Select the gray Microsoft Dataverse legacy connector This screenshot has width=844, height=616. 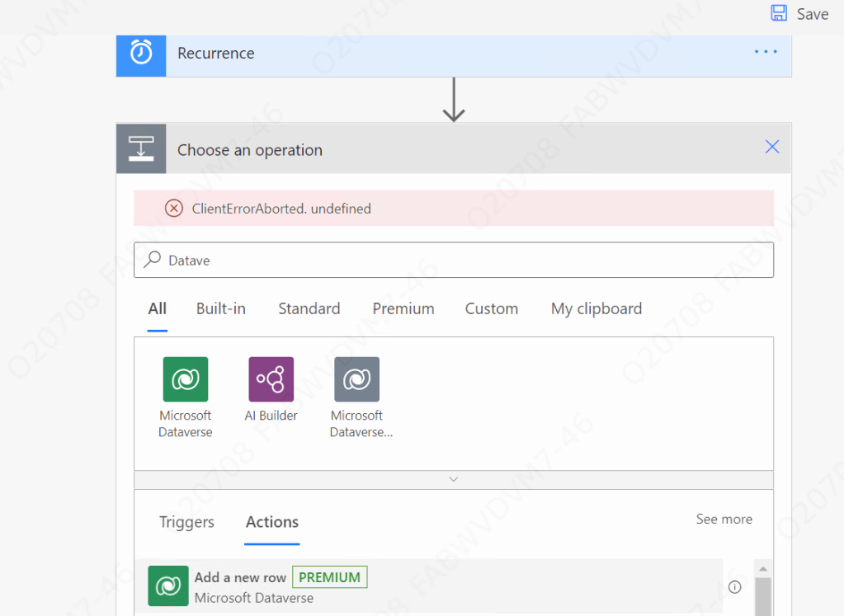coord(356,380)
